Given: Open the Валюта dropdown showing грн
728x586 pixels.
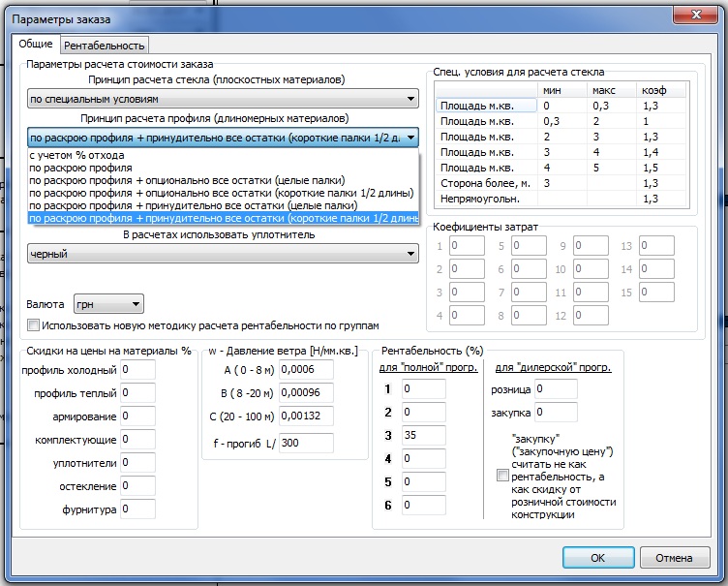Looking at the screenshot, I should pyautogui.click(x=108, y=304).
